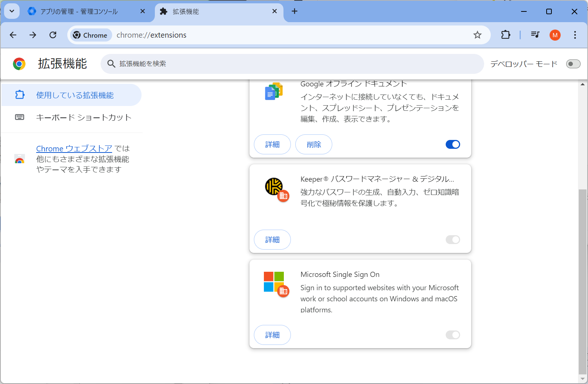The width and height of the screenshot is (588, 384).
Task: Open the Chrome three-dot menu
Action: click(x=575, y=35)
